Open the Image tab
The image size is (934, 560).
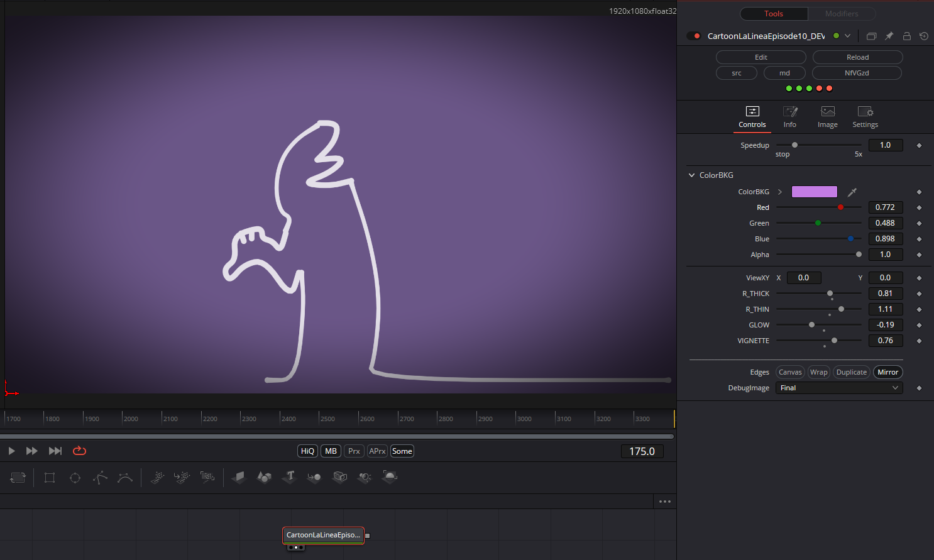tap(828, 118)
